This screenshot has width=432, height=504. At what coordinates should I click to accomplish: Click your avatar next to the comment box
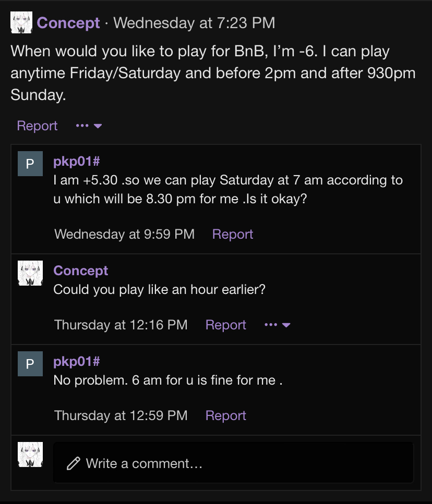click(x=30, y=454)
